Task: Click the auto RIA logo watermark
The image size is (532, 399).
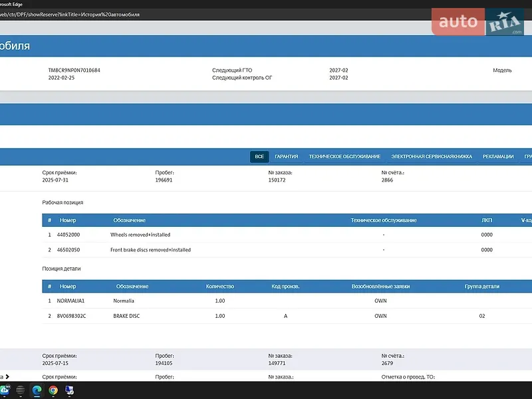Action: tap(477, 22)
